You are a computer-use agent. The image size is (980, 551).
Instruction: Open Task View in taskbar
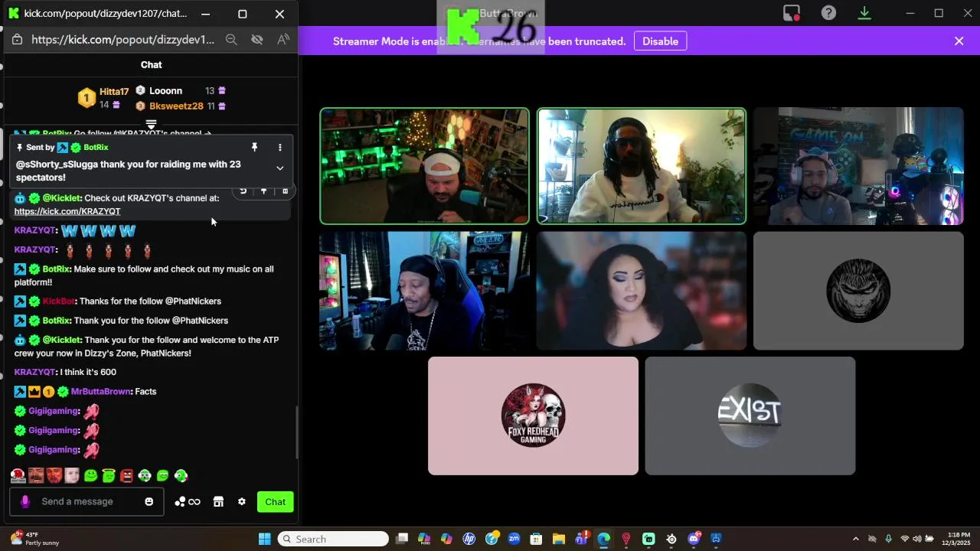click(x=402, y=539)
